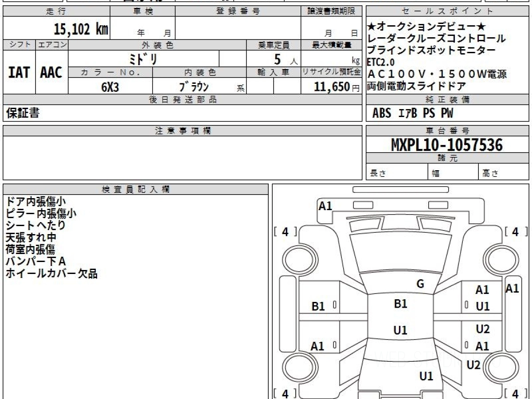Click the PW equipment entry
532x399 pixels.
pyautogui.click(x=447, y=113)
